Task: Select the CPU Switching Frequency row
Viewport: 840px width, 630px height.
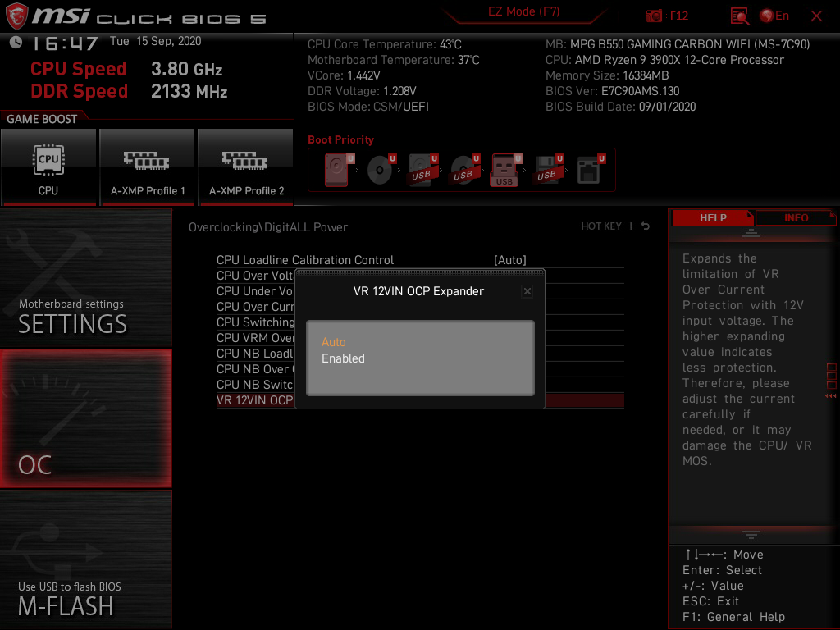Action: pyautogui.click(x=256, y=322)
